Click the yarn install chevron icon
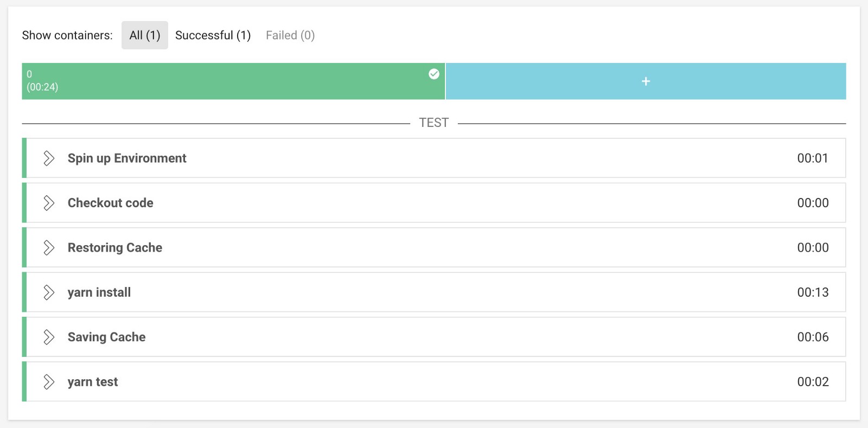This screenshot has height=428, width=868. pyautogui.click(x=49, y=292)
